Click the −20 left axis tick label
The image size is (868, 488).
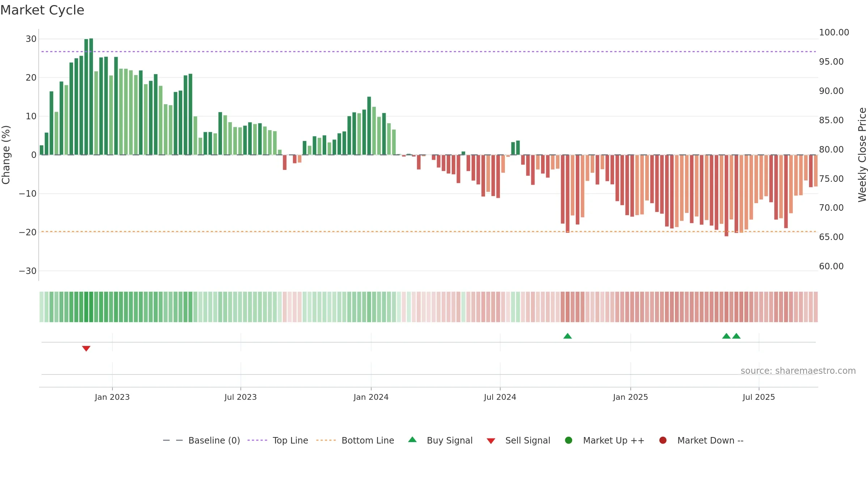click(28, 232)
